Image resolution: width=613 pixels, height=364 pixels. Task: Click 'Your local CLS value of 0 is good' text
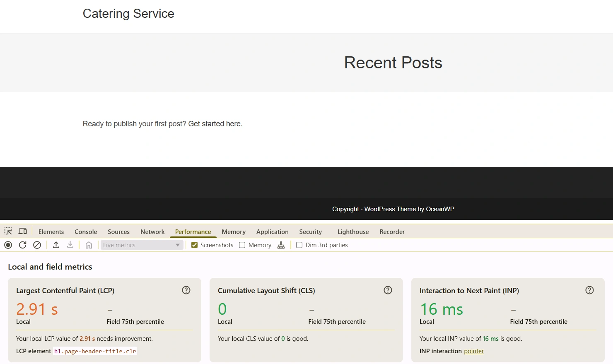tap(263, 339)
